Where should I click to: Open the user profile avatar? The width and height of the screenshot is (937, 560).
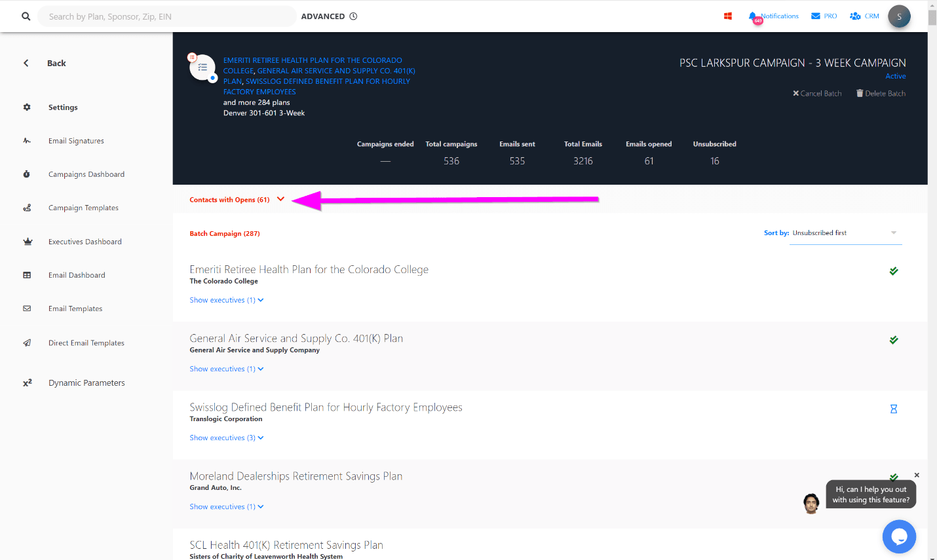(898, 16)
